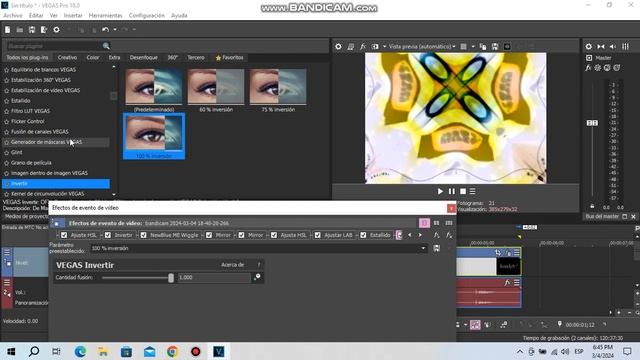Expand the overlays dropdown arrow in preview
Viewport: 640px width, 360px height.
pos(473,47)
